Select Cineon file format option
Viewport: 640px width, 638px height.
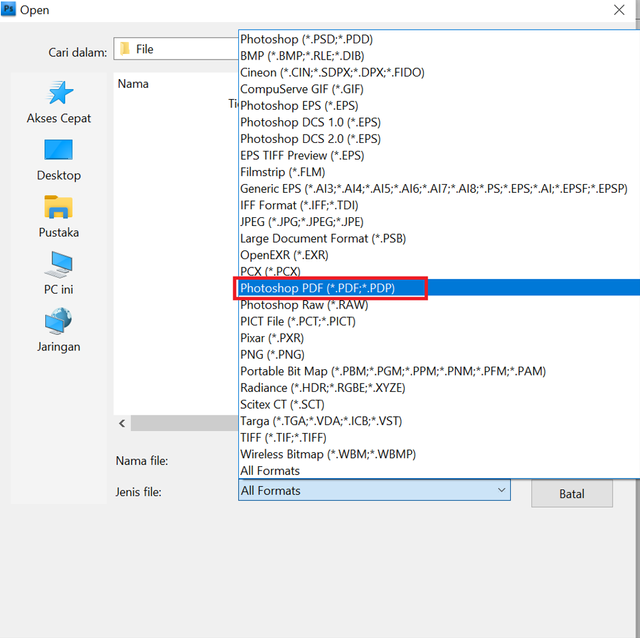pyautogui.click(x=439, y=72)
